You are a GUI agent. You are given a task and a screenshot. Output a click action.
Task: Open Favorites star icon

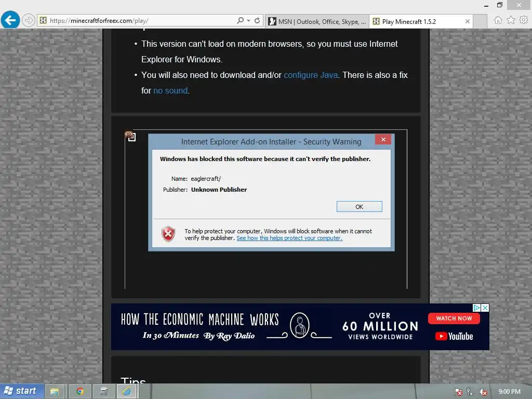511,20
